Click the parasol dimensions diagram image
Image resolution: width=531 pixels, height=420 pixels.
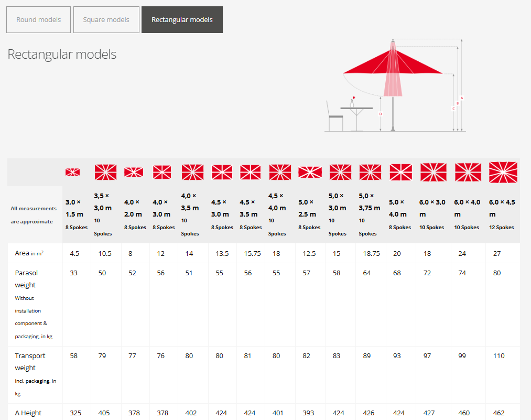click(x=394, y=87)
